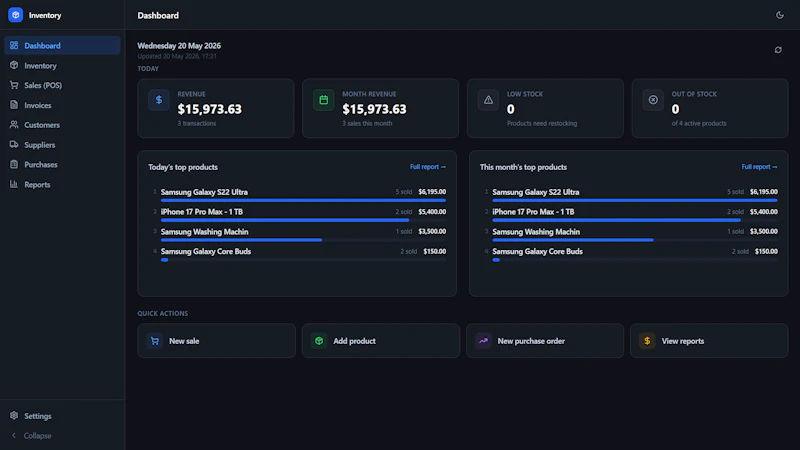Click the Month Revenue calendar icon

[323, 100]
